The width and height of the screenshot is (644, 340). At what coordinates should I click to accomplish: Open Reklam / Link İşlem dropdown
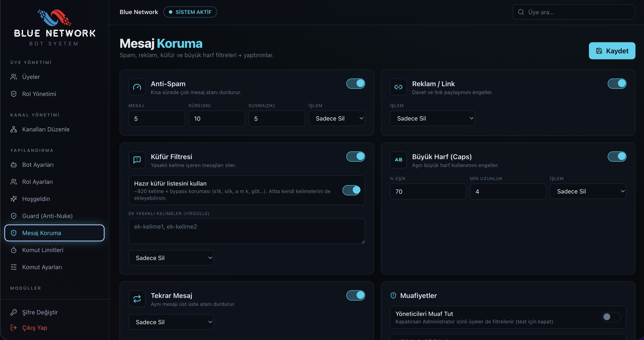[x=432, y=118]
